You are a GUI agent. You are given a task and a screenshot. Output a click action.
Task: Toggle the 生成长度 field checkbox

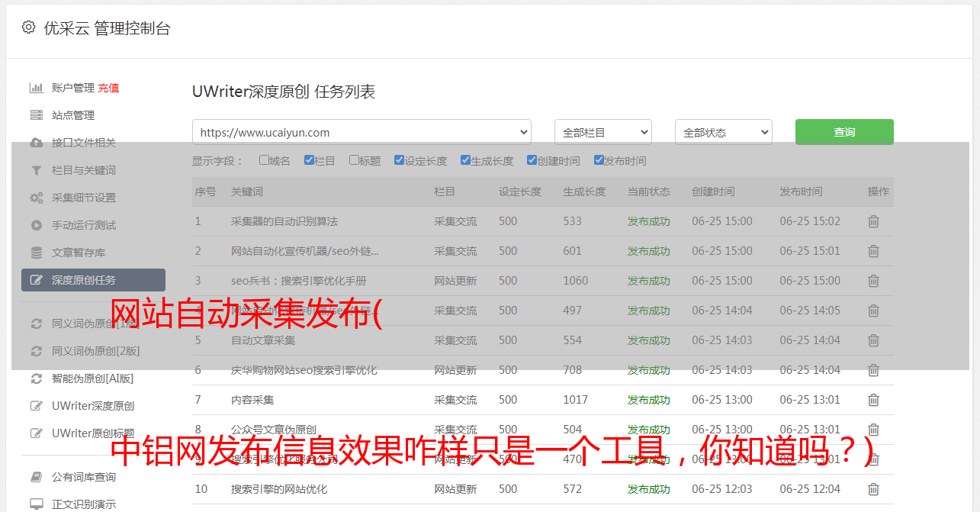(465, 160)
